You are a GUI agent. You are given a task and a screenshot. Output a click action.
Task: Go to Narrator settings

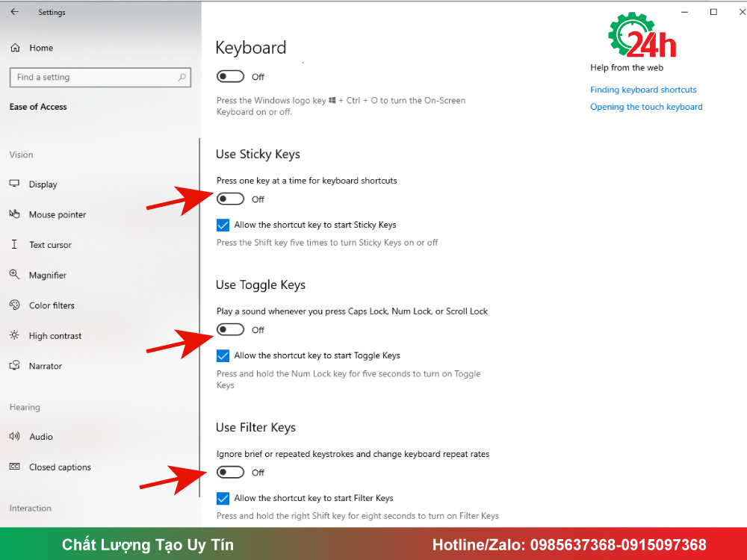tap(46, 366)
